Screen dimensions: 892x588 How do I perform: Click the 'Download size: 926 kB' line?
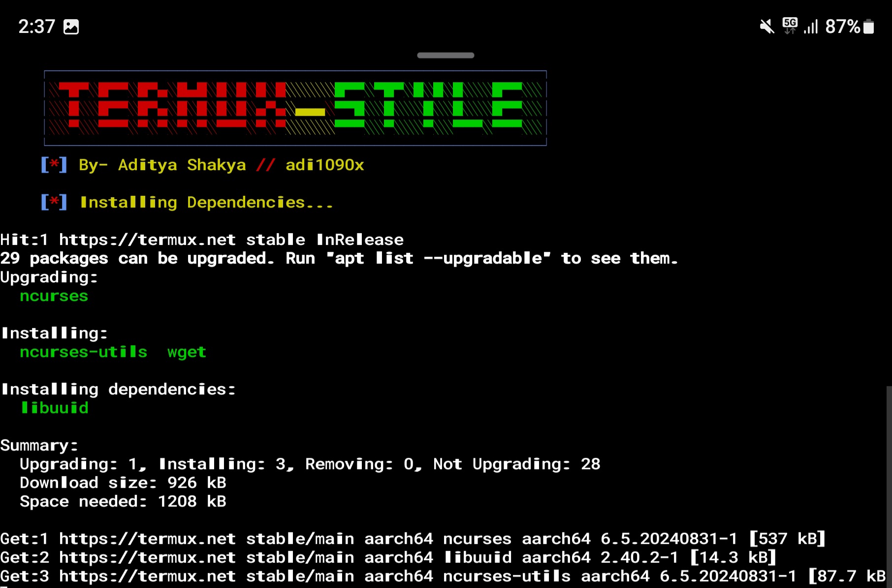(123, 483)
